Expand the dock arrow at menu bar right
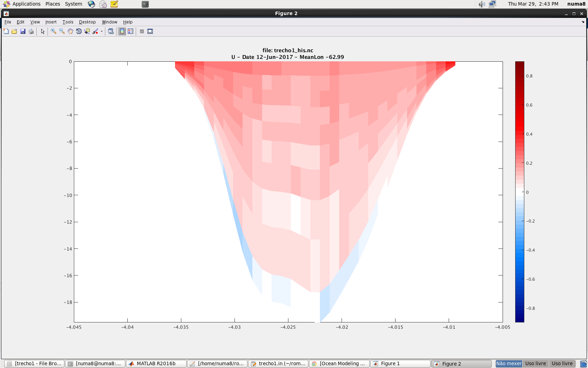Image resolution: width=588 pixels, height=368 pixels. [583, 22]
